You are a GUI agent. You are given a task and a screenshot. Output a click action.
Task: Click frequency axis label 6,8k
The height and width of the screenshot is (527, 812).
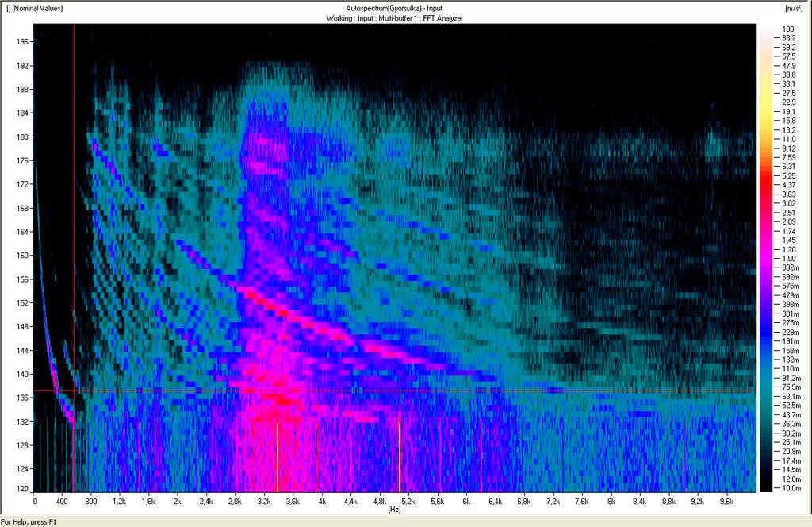(x=524, y=502)
